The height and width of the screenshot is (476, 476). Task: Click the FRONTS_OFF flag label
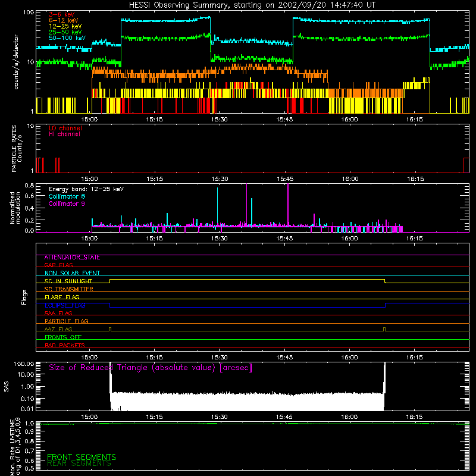(63, 337)
